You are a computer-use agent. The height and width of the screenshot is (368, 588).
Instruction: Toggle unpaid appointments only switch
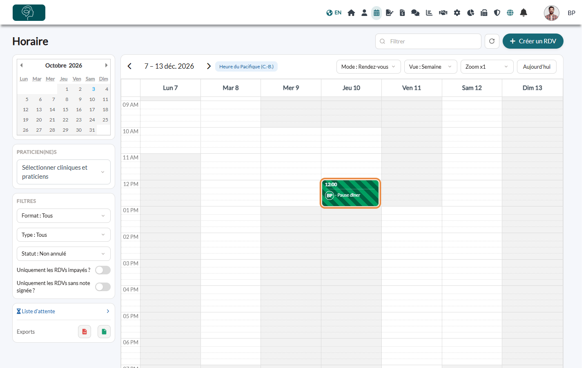coord(103,270)
